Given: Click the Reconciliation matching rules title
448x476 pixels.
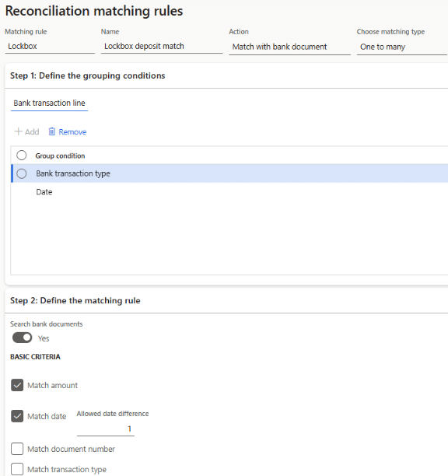Looking at the screenshot, I should click(94, 11).
